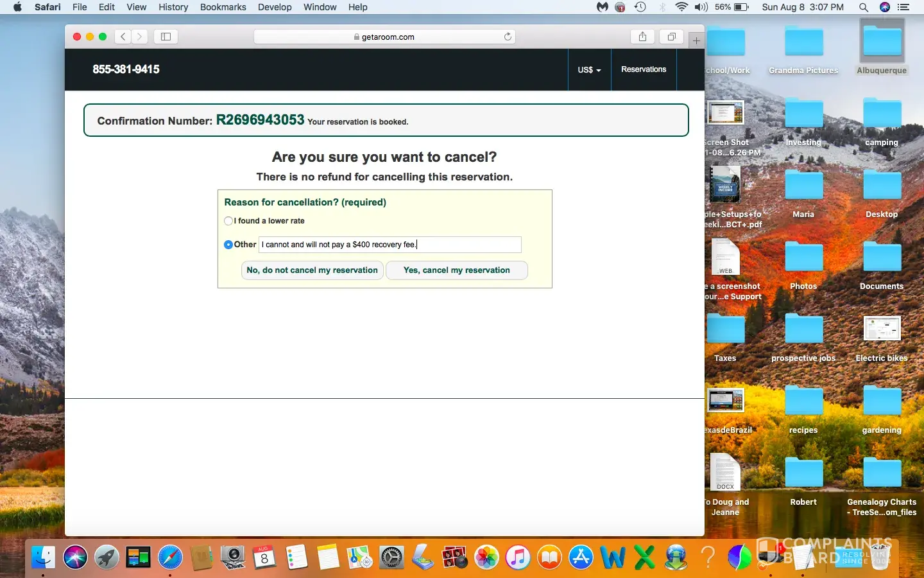Click the getaroom.com address bar
The image size is (924, 578).
coord(384,37)
